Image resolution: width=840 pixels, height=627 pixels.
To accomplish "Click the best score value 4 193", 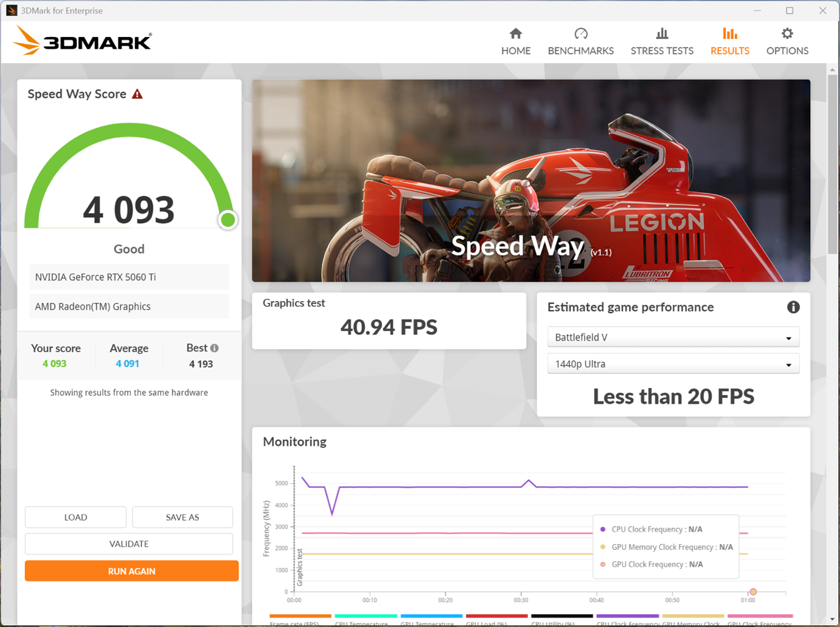I will (x=201, y=364).
